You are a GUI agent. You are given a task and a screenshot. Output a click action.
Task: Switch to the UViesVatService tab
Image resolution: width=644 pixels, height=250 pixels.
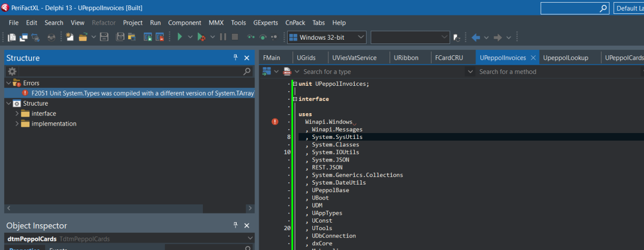(354, 57)
